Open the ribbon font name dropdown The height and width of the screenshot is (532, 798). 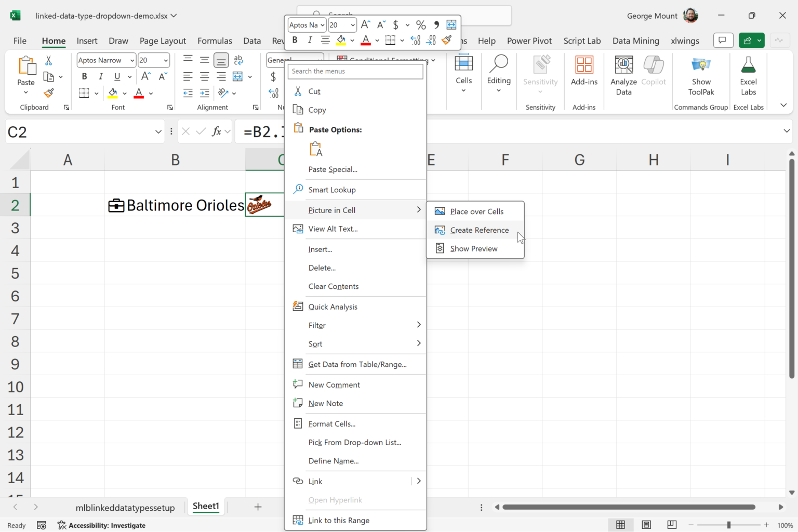(x=132, y=61)
